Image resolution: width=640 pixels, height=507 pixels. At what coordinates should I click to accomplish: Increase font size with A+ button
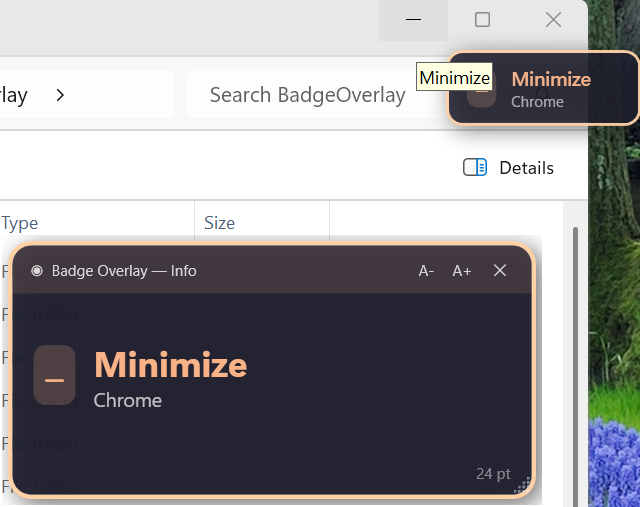pos(462,271)
